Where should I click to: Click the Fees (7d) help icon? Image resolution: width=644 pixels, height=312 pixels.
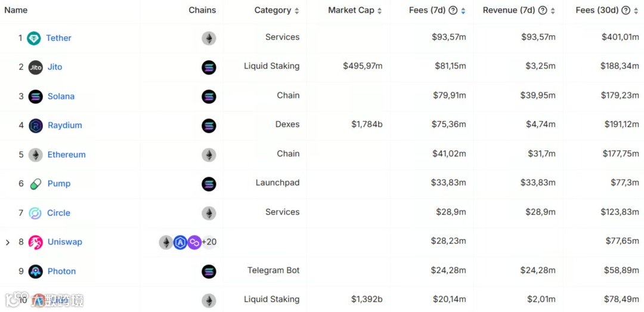[453, 11]
